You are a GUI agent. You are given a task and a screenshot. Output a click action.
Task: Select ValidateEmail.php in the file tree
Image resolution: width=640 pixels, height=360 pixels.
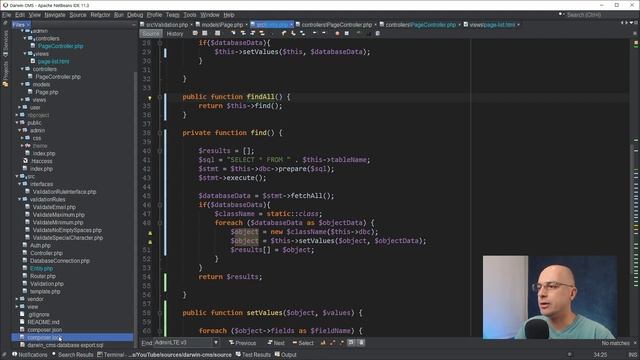[54, 207]
